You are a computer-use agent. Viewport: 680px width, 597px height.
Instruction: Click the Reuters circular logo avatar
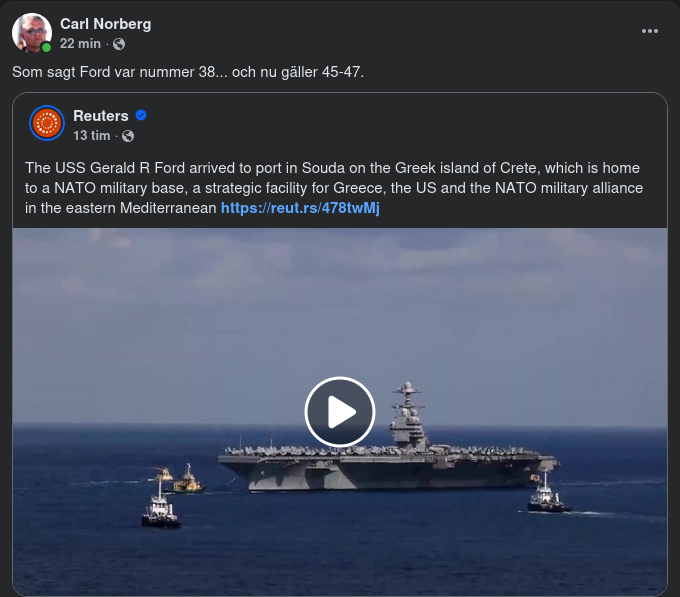(x=47, y=123)
